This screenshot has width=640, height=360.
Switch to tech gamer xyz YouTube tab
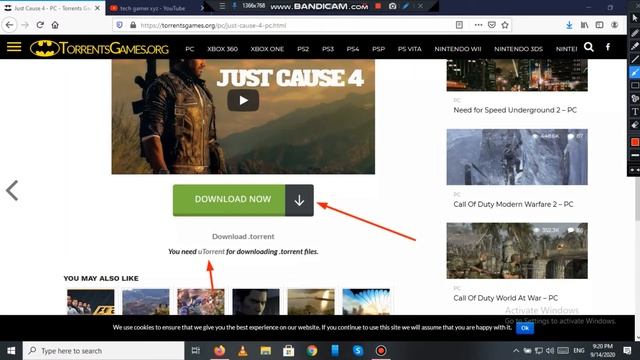[x=153, y=8]
